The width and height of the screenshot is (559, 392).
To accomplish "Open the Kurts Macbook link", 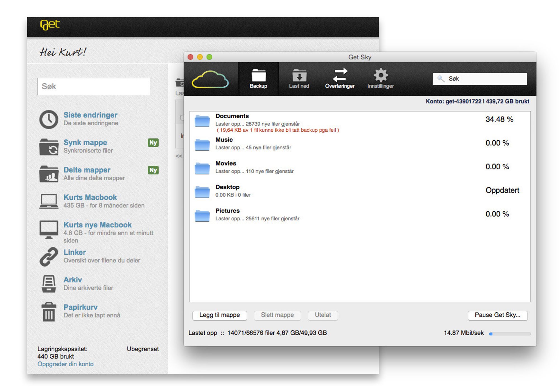I will point(90,197).
